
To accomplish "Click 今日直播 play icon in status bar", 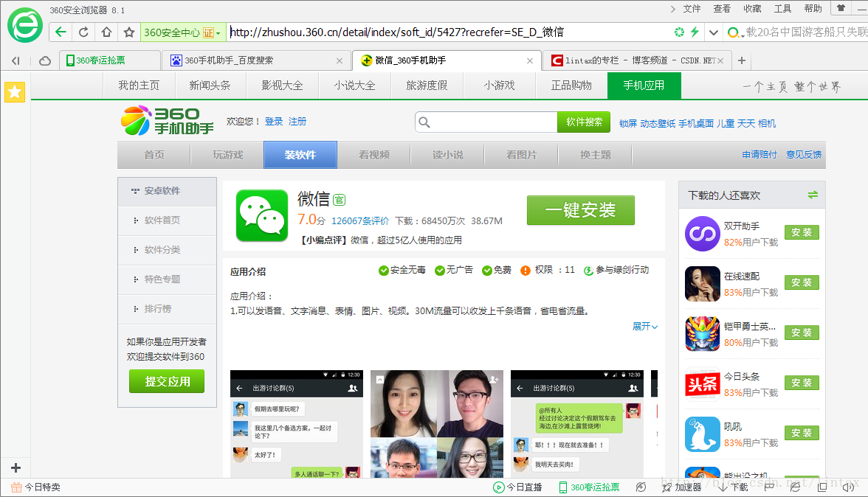I will coord(498,487).
